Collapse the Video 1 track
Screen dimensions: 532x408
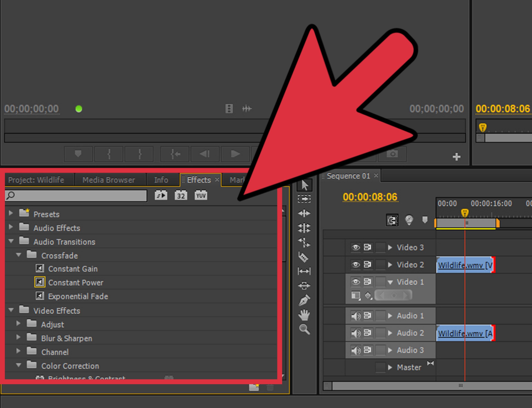[x=390, y=282]
